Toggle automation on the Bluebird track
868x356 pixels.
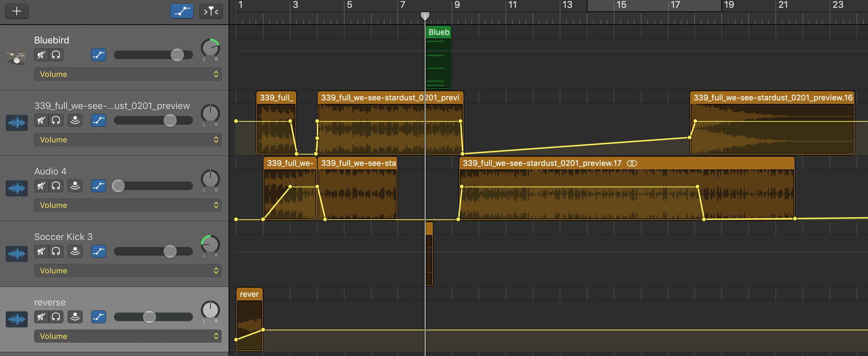(x=99, y=55)
